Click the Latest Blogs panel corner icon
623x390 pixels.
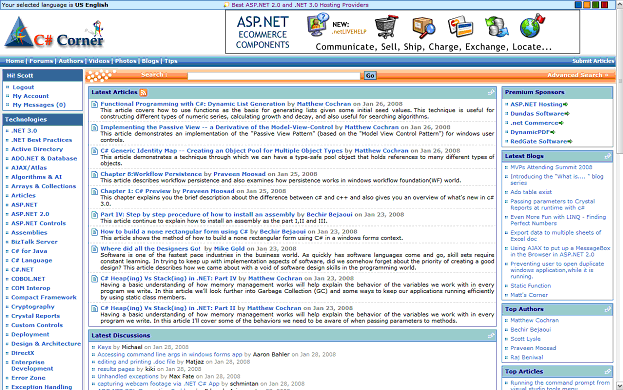(x=608, y=156)
